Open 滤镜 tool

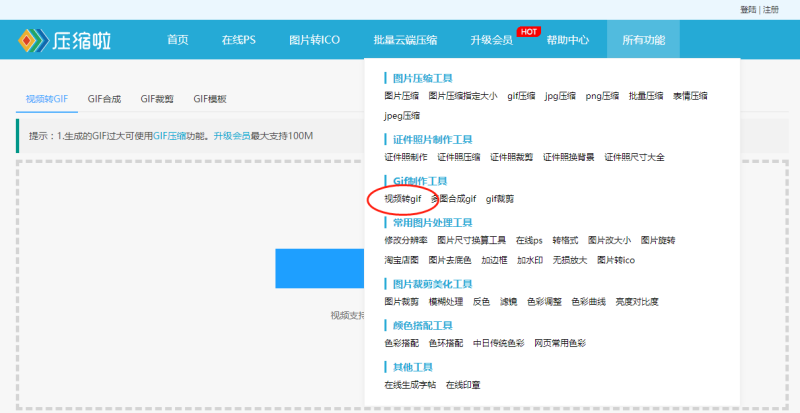coord(509,302)
